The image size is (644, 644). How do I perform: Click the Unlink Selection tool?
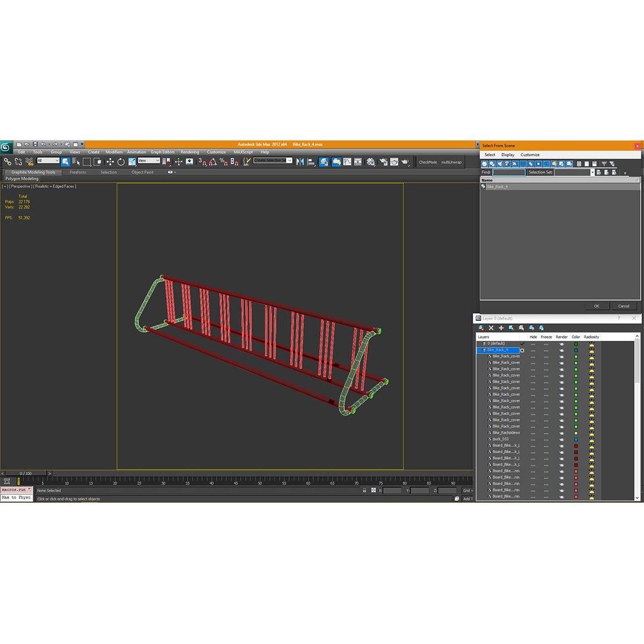(x=18, y=162)
